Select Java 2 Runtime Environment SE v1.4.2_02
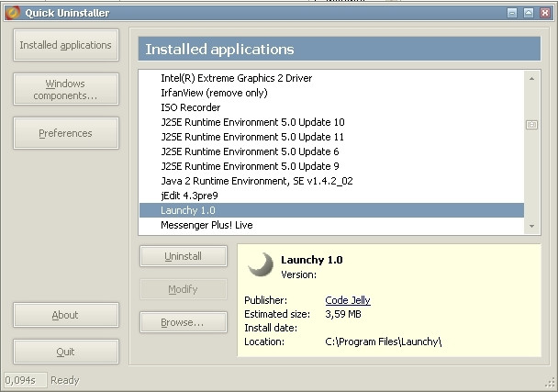The image size is (558, 392). [x=331, y=181]
